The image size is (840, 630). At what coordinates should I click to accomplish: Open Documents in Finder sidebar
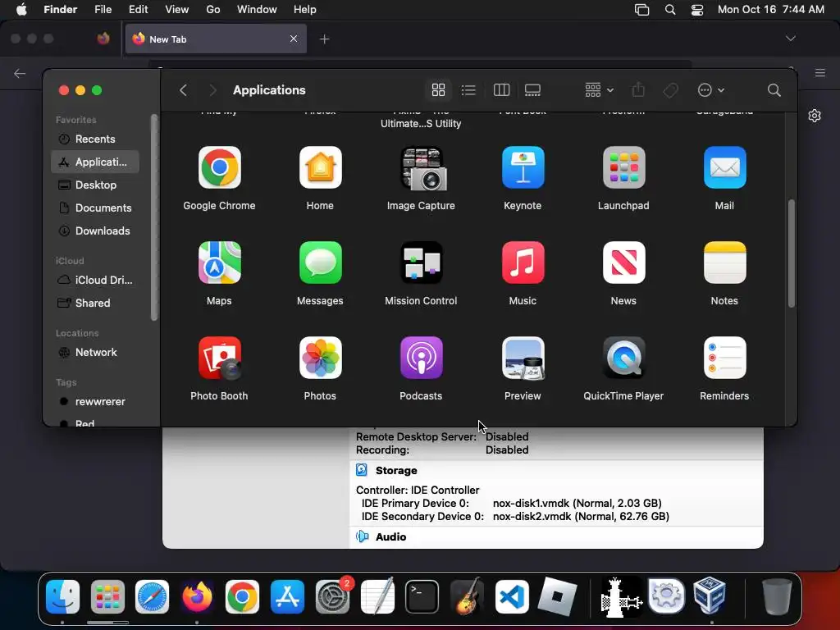(94, 208)
